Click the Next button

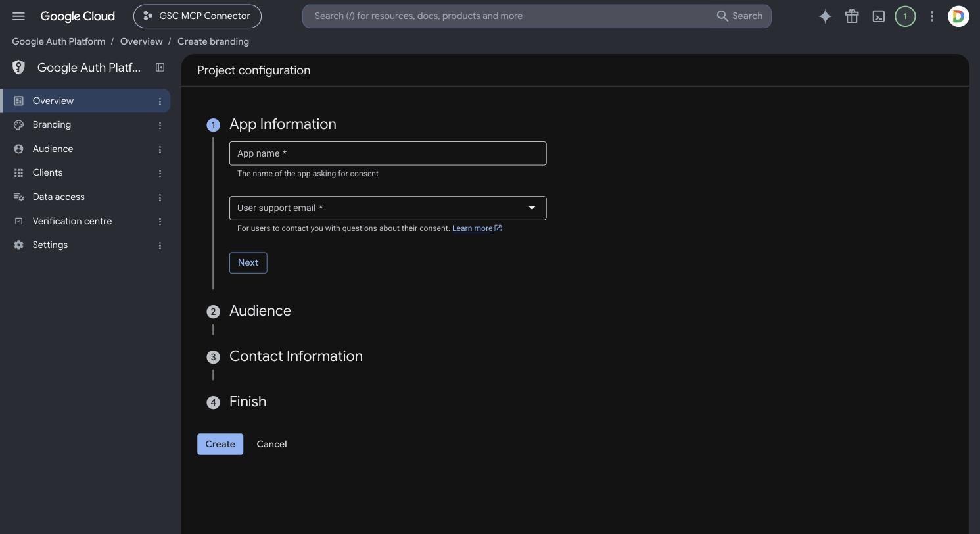248,262
